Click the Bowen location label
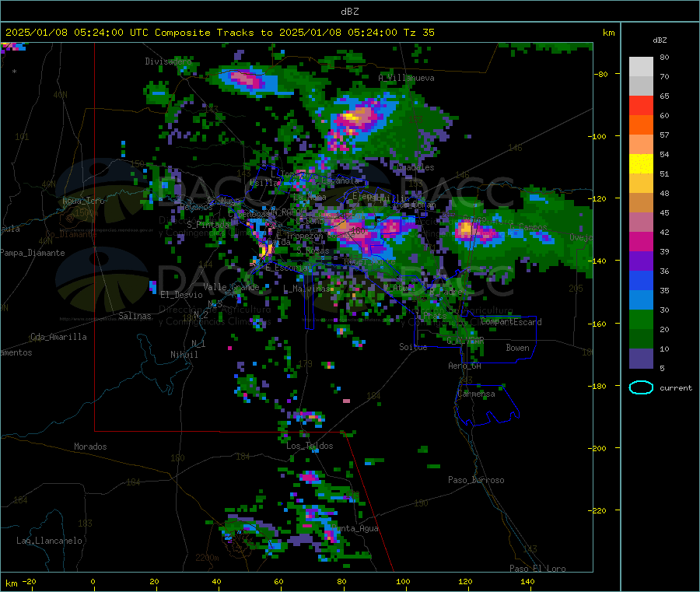Screen dimensions: 700x592 pyautogui.click(x=517, y=347)
